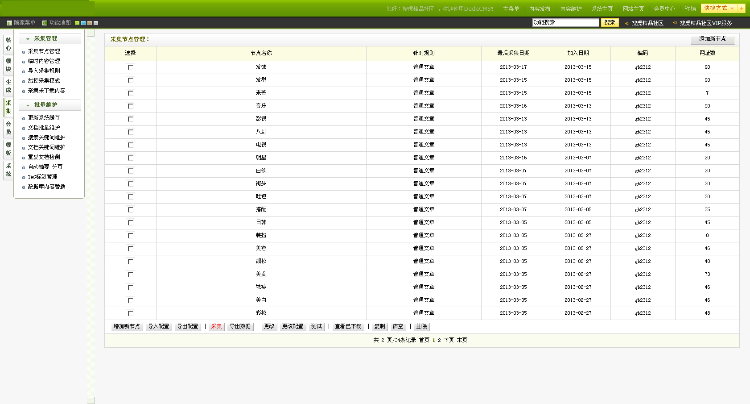
Task: Switch to the 生成 vertical tab
Action: click(8, 86)
